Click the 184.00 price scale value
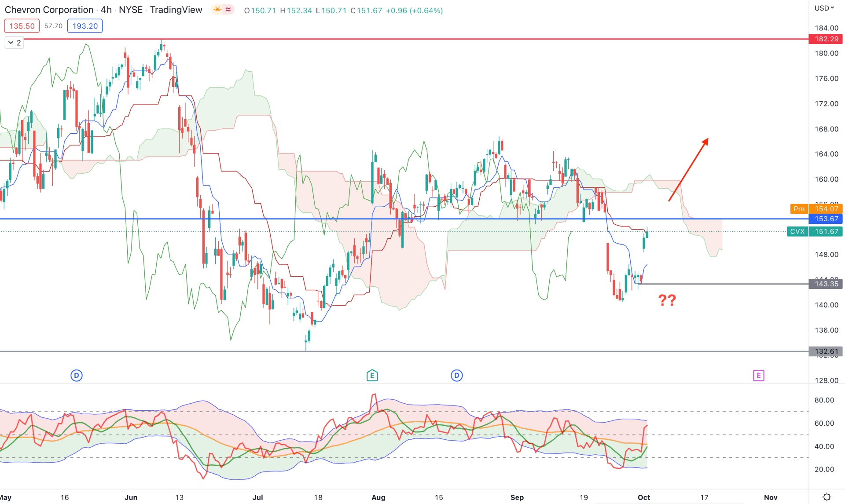Viewport: 845px width, 504px height. point(827,28)
